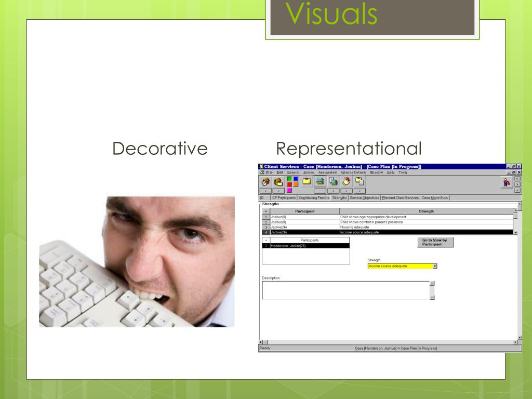532x399 pixels.
Task: Click the yellow folder toolbar icon
Action: click(x=307, y=181)
